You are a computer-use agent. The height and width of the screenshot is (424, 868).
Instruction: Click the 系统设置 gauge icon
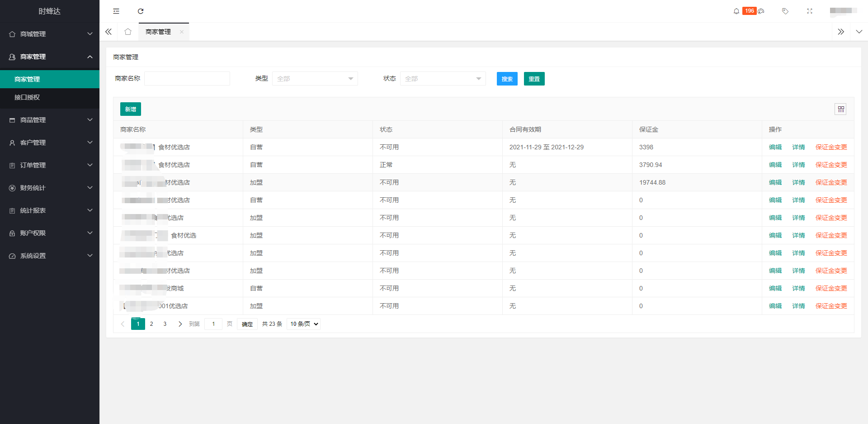pos(12,256)
